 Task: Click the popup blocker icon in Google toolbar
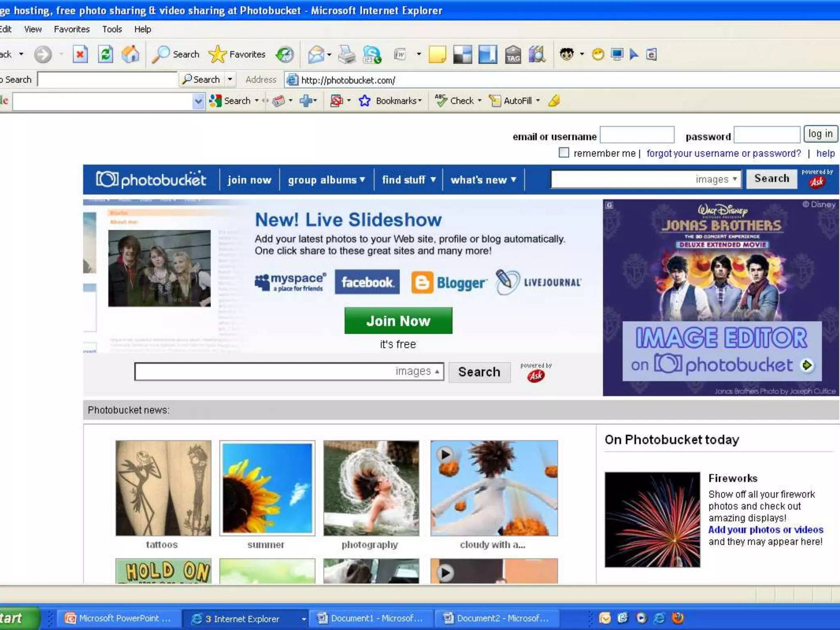(336, 100)
